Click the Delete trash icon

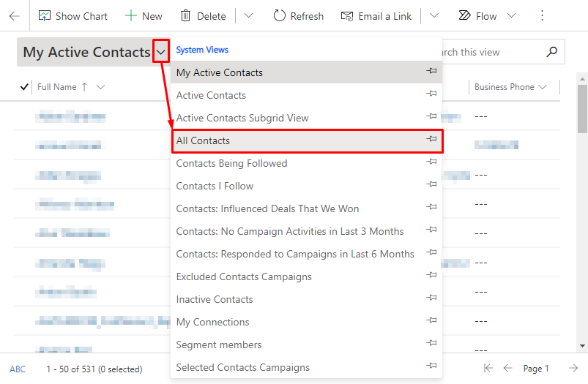point(185,16)
